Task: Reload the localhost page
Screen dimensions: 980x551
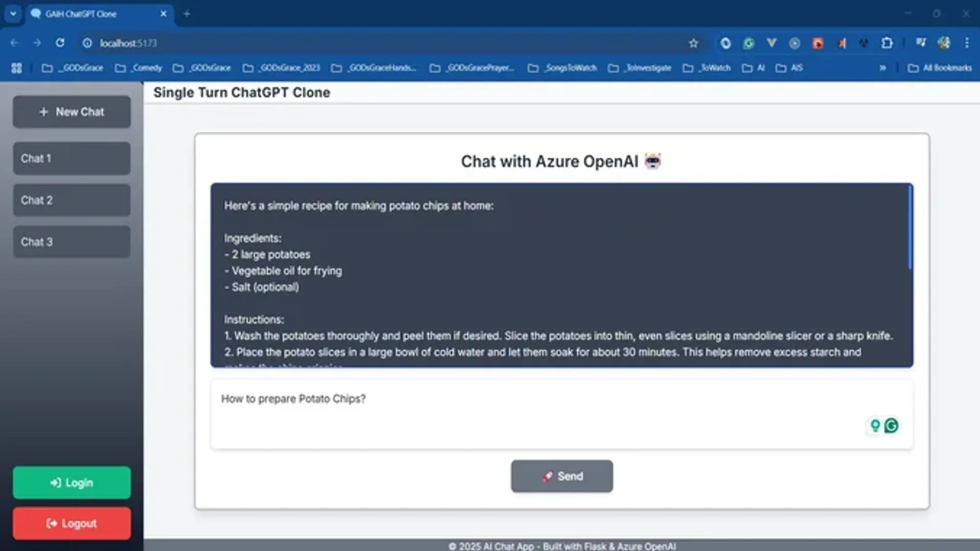Action: pos(60,43)
